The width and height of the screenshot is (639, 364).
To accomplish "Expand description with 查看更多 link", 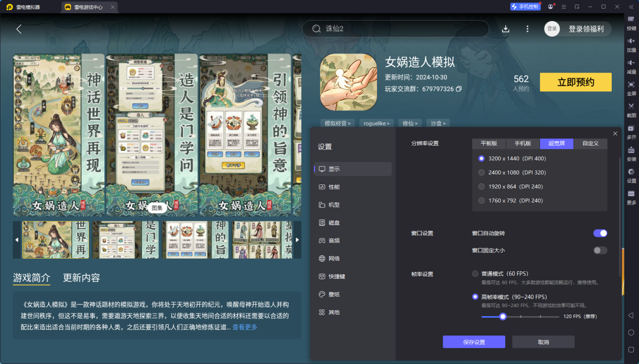I will (x=245, y=327).
